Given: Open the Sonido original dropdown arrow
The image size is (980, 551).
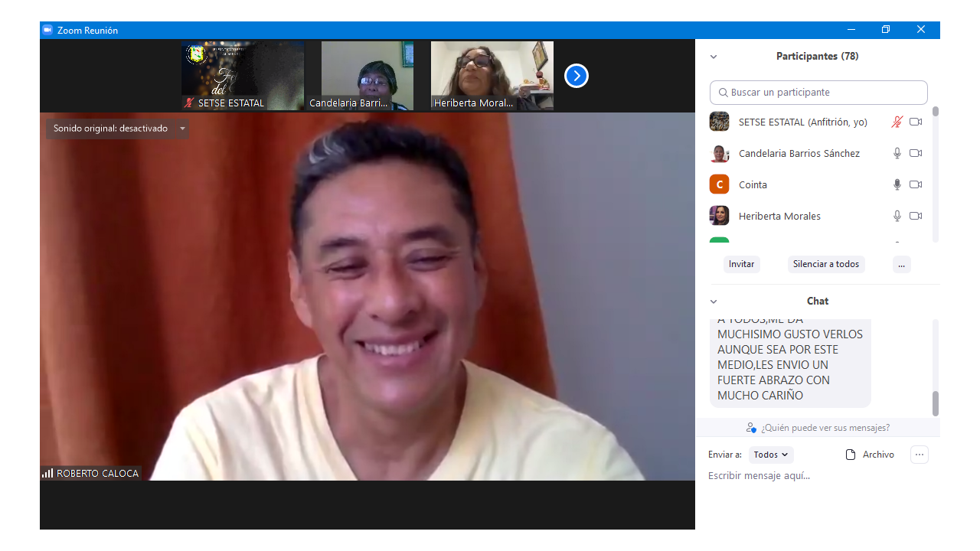Looking at the screenshot, I should [182, 129].
